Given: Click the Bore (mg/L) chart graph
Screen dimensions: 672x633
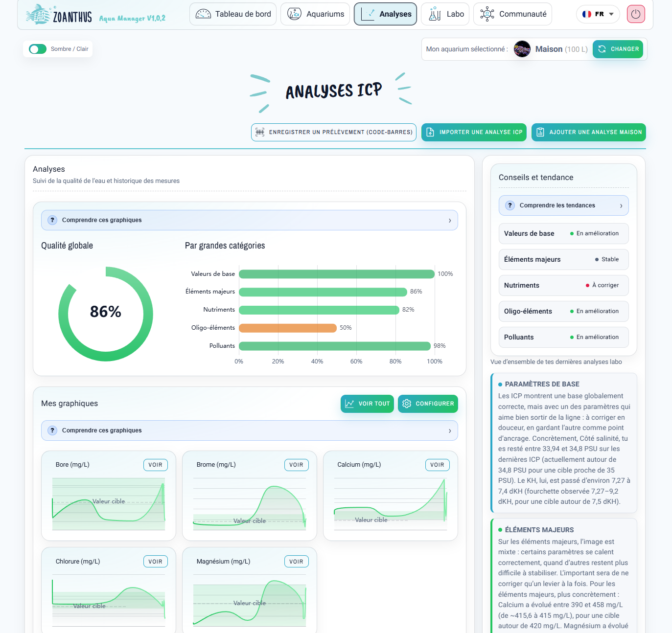Looking at the screenshot, I should point(109,504).
